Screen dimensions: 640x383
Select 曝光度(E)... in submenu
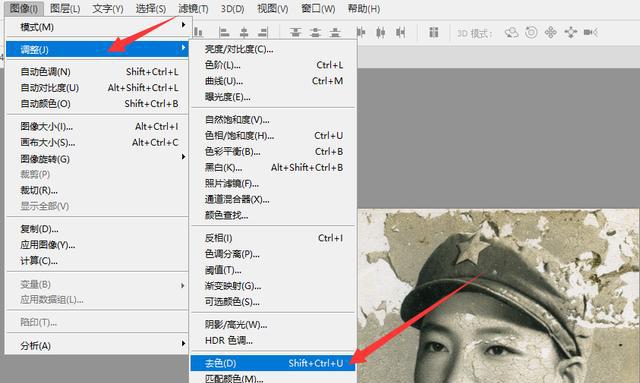(273, 97)
